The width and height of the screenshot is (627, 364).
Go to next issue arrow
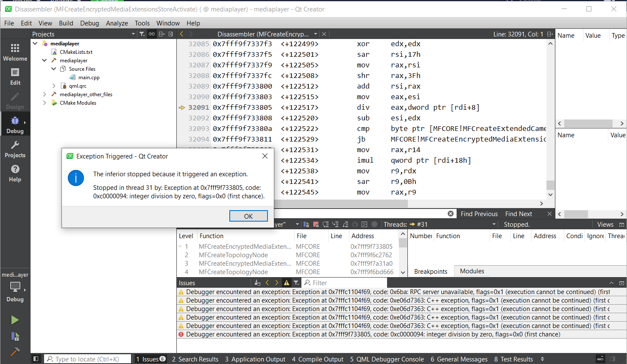(x=277, y=283)
